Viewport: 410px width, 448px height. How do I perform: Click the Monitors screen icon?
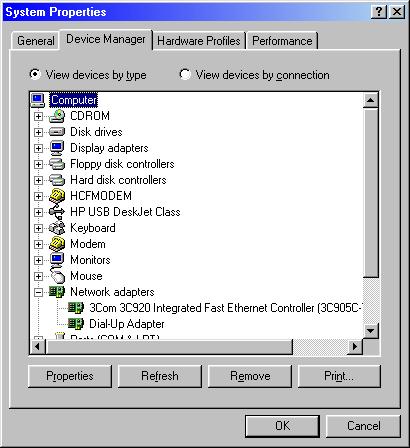click(x=57, y=260)
